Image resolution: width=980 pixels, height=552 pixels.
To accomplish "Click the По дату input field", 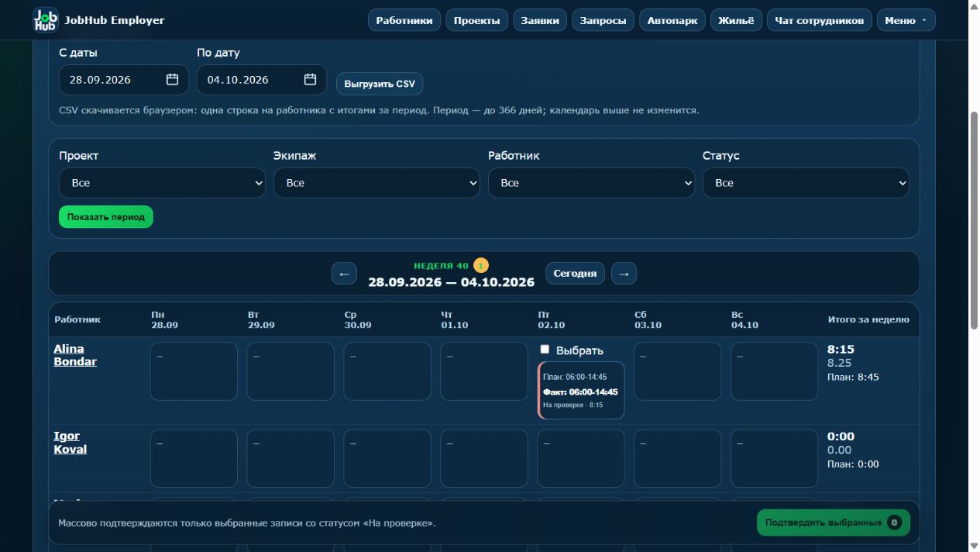I will 262,80.
